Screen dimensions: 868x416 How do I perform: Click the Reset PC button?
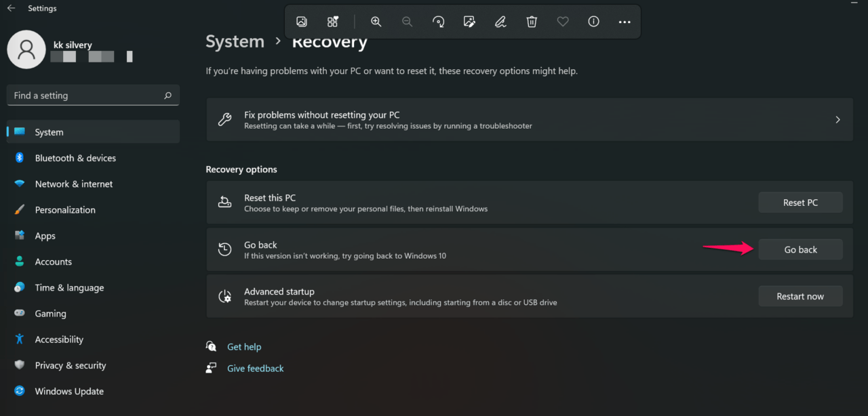click(x=800, y=203)
